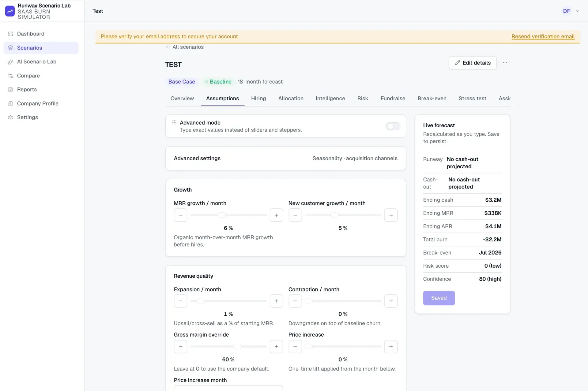Image resolution: width=588 pixels, height=391 pixels.
Task: Click the '$4.1M' ending ARR value
Action: pos(493,226)
